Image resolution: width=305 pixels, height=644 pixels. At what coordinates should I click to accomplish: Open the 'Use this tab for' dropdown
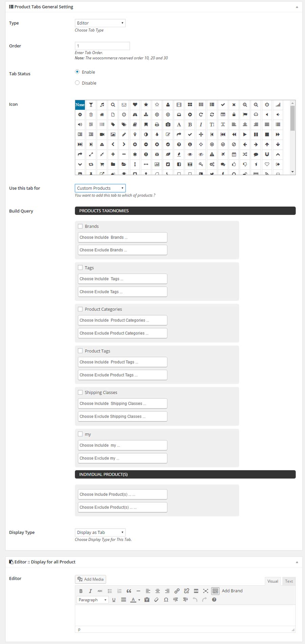click(x=100, y=188)
